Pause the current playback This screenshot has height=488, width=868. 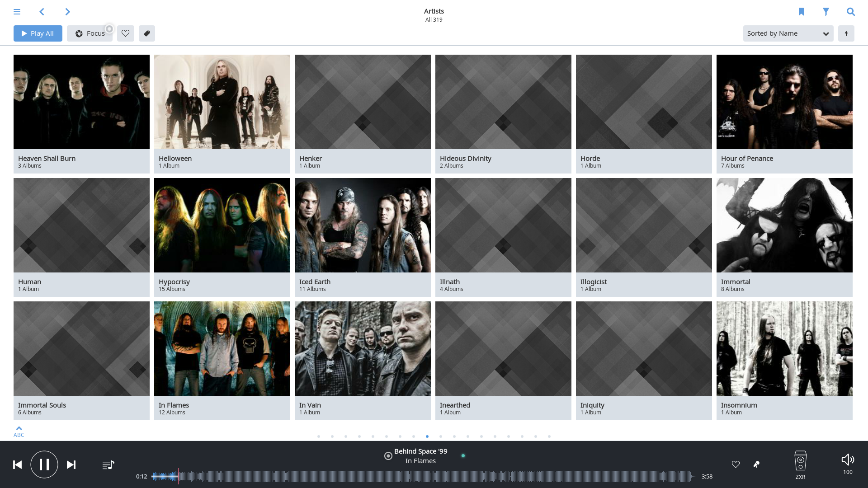click(x=44, y=465)
